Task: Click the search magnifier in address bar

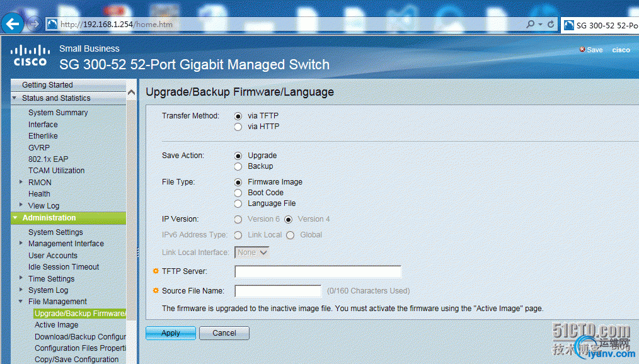Action: click(x=530, y=25)
